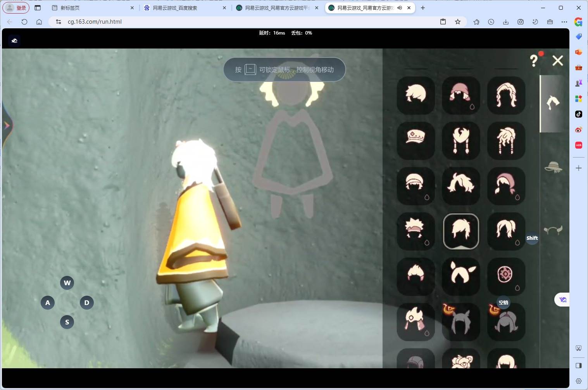Select the flat cap with diamond emblem
588x390 pixels.
click(416, 140)
